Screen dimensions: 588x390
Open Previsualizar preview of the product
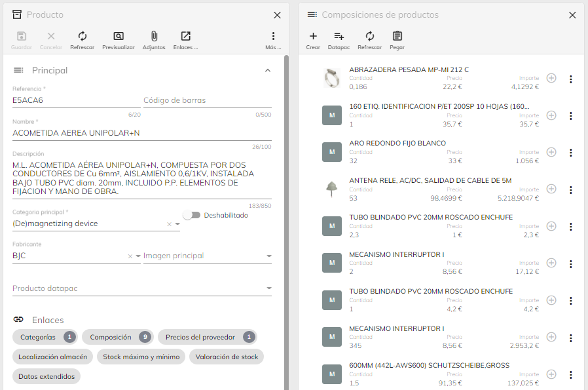point(118,37)
